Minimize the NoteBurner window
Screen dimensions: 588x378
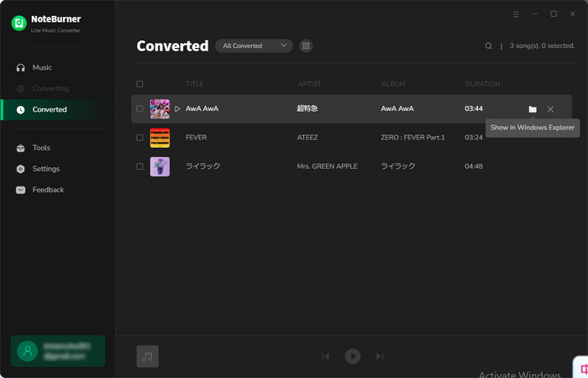tap(535, 14)
